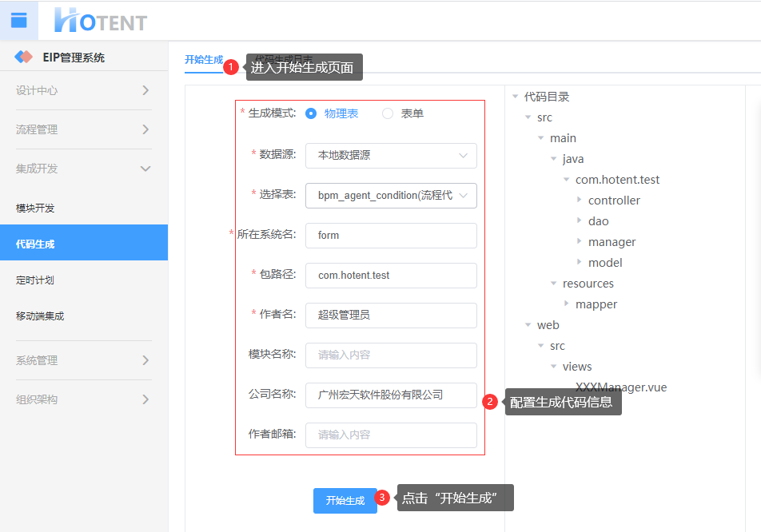This screenshot has width=761, height=532.
Task: Collapse the 代码目录 root node
Action: [x=516, y=97]
